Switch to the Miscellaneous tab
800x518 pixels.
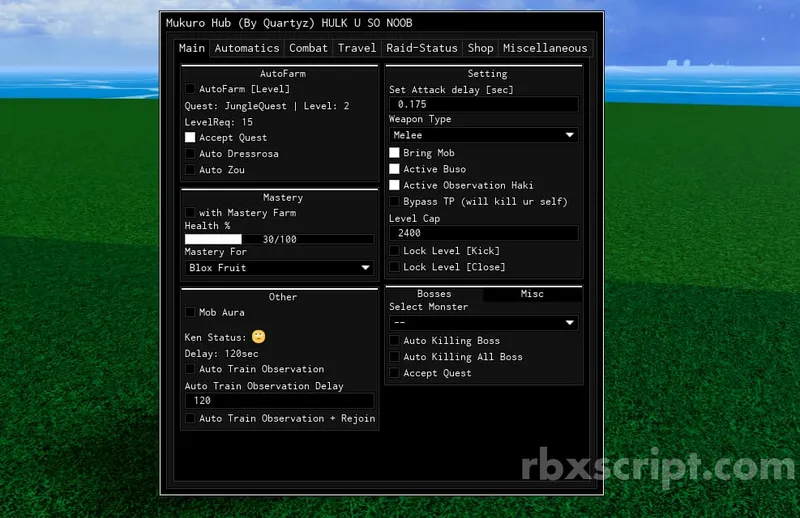click(545, 48)
